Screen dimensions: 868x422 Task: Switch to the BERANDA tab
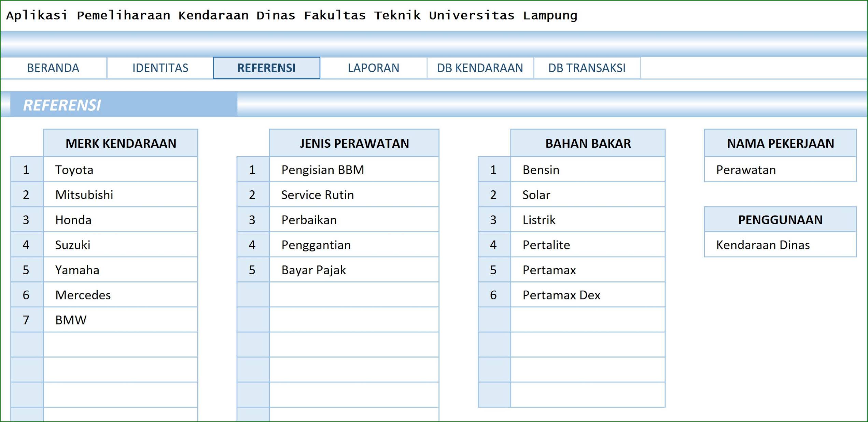click(54, 68)
